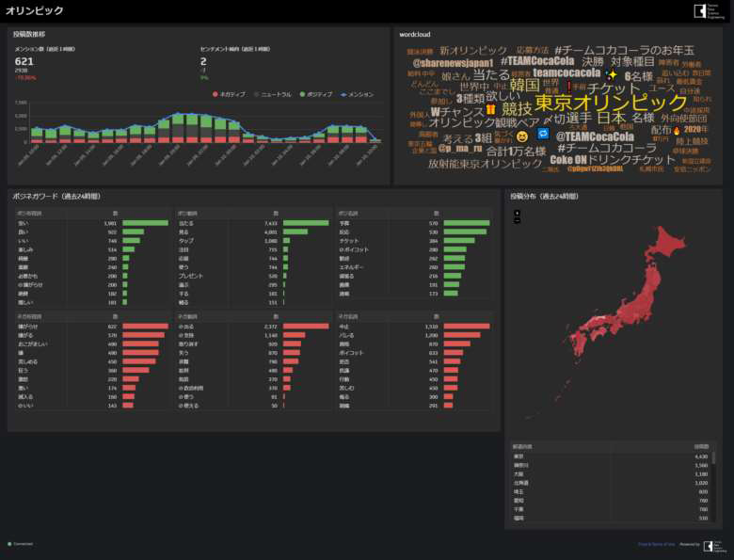Toggle the ニュートラル series in the chart legend
Screen dimensions: 734x560
(273, 94)
